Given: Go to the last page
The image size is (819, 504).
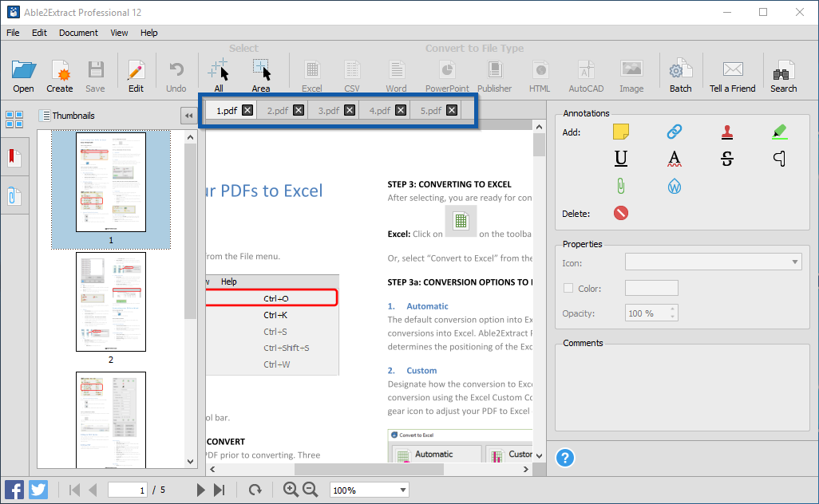Looking at the screenshot, I should (x=220, y=490).
